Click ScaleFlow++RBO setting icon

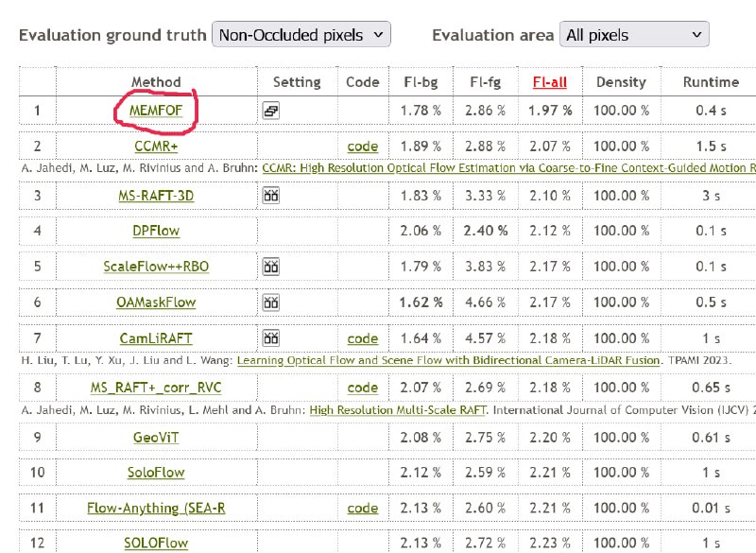(x=271, y=267)
